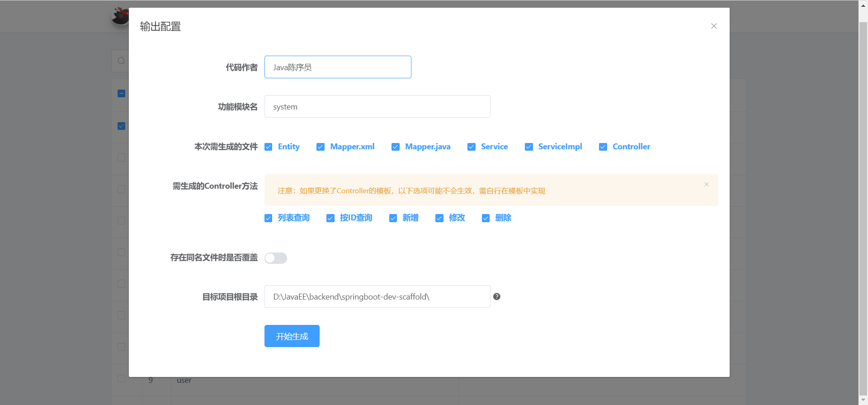Click the 输出配置 dialog title
The height and width of the screenshot is (405, 868).
click(160, 27)
